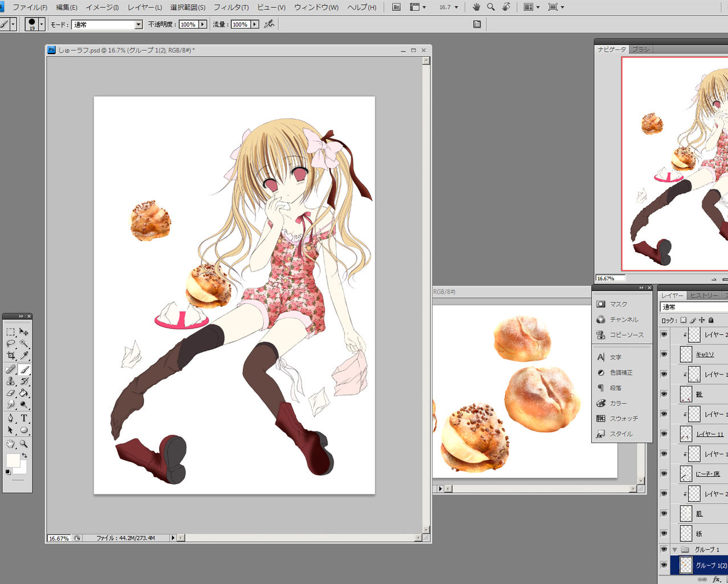Open the opacity slider arrow
The image size is (728, 584).
pos(202,25)
